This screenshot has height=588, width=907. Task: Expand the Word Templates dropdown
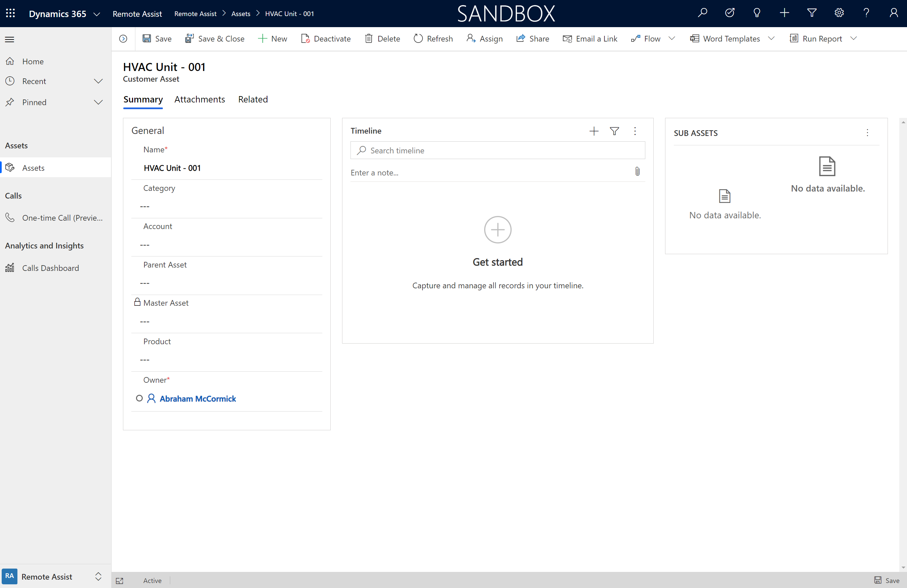coord(771,38)
